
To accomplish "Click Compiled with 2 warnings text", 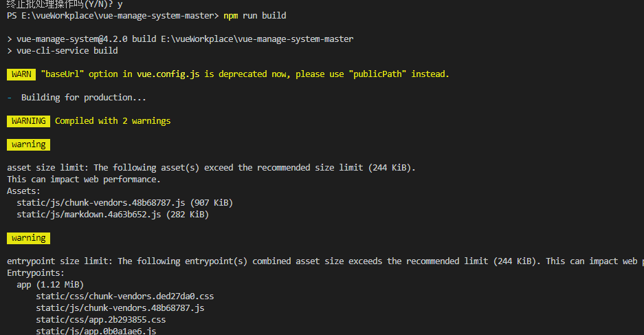I will click(x=113, y=121).
